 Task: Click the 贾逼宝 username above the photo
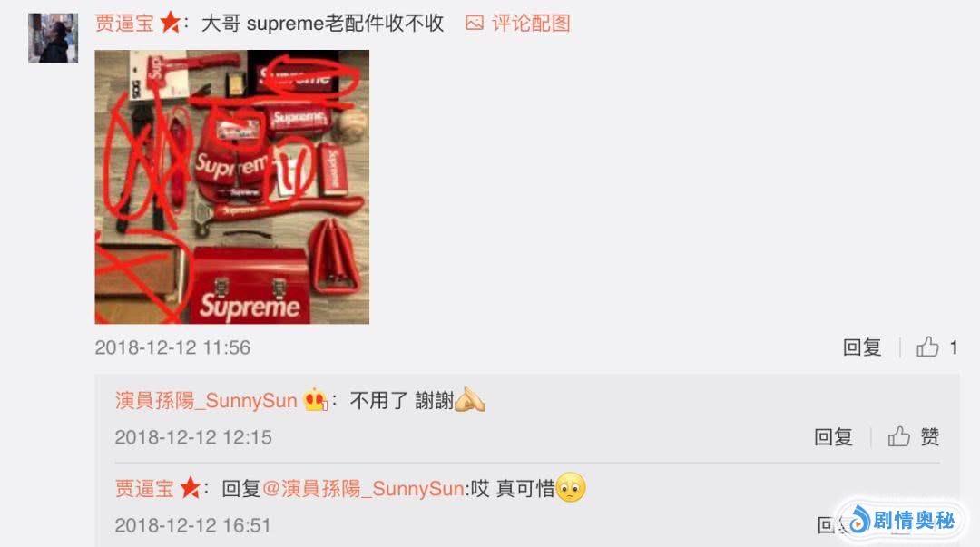pos(124,23)
